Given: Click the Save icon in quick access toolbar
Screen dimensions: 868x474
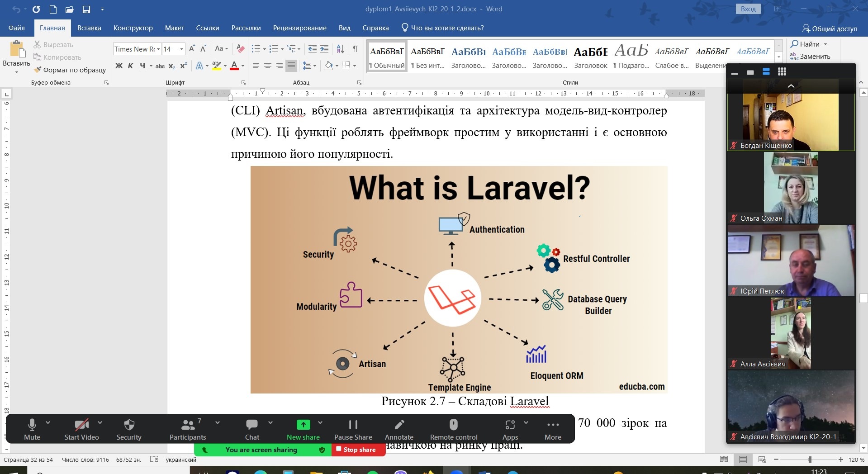Looking at the screenshot, I should (x=86, y=9).
